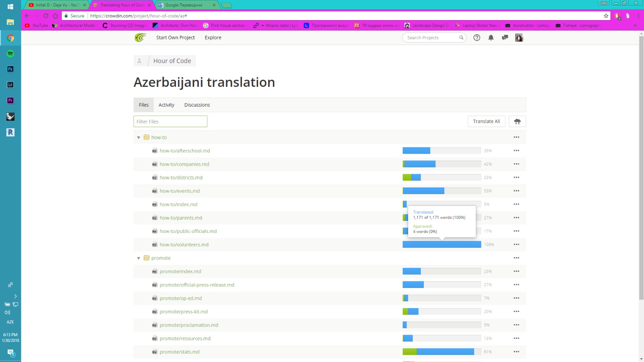
Task: Open Spotify from the taskbar
Action: click(x=10, y=53)
